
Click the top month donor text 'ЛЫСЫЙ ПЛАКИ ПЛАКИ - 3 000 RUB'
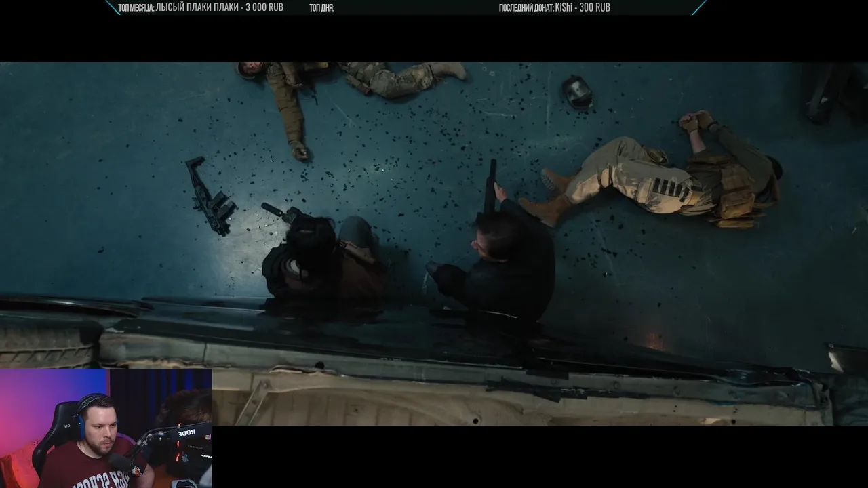220,7
